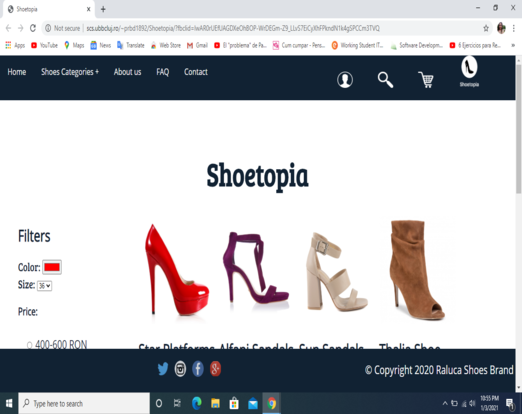Select the brown Thalia Shoe boot image
This screenshot has width=522, height=414.
click(x=417, y=270)
